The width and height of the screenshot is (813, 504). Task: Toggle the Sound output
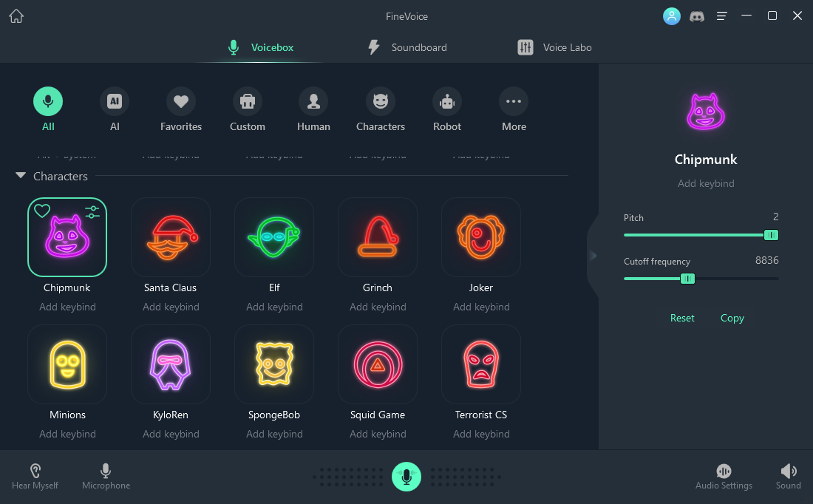tap(788, 477)
